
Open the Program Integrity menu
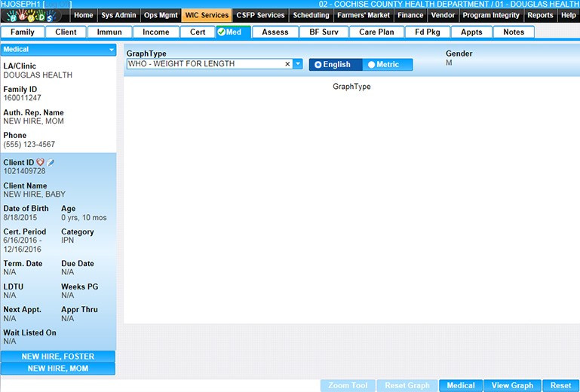[x=490, y=15]
